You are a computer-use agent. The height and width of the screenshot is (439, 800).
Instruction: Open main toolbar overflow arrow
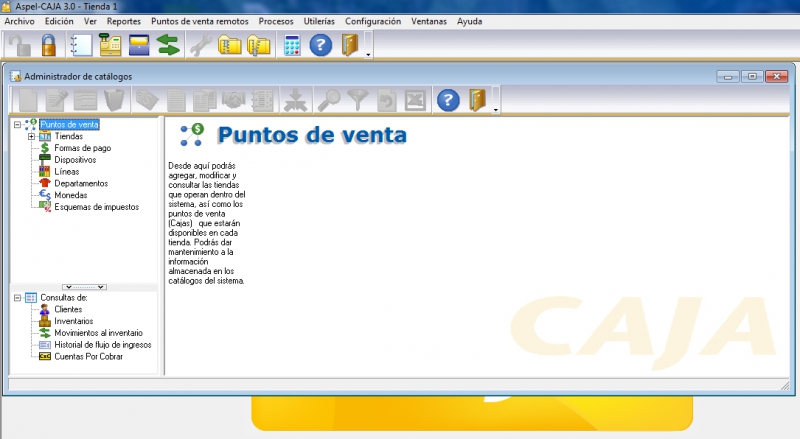[x=368, y=54]
